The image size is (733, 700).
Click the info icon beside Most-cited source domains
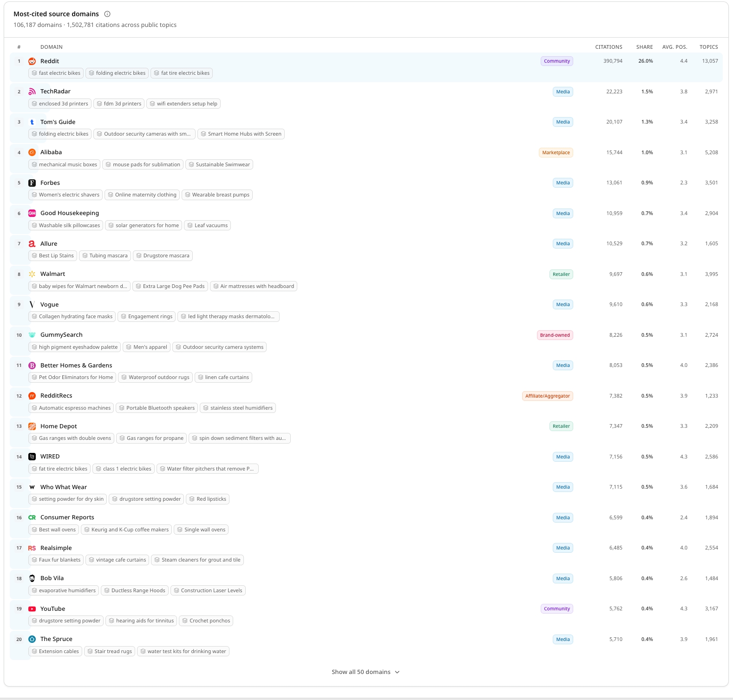(x=107, y=14)
